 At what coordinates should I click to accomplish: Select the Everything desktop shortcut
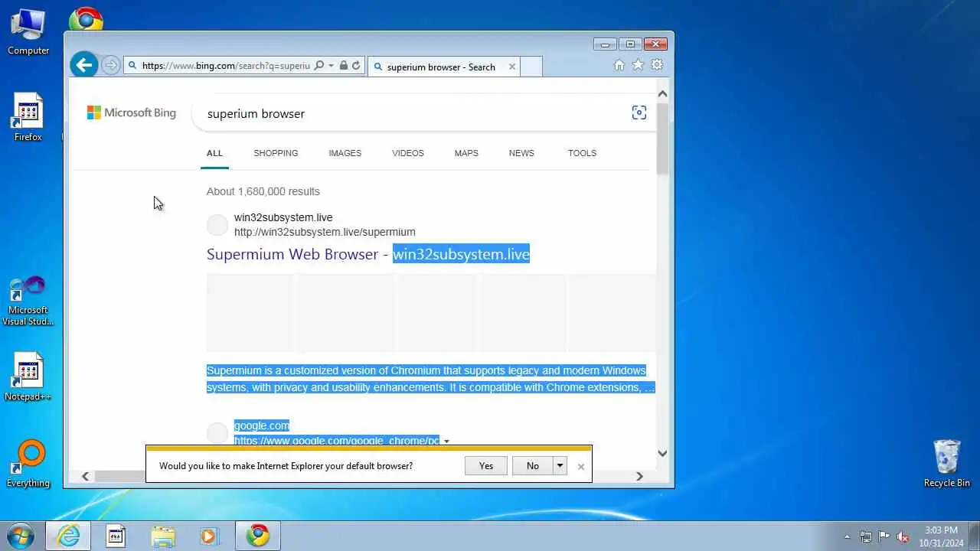28,465
